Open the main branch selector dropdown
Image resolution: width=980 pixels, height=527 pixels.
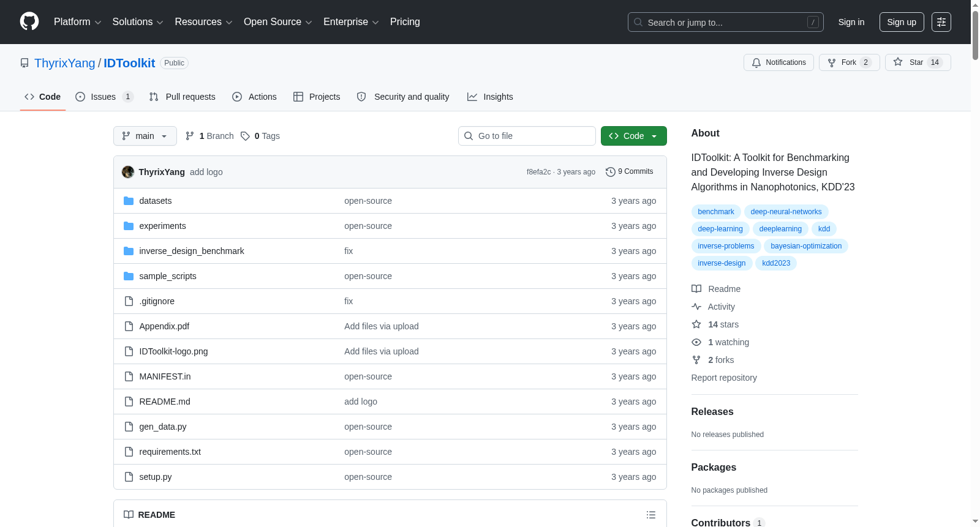pos(145,136)
